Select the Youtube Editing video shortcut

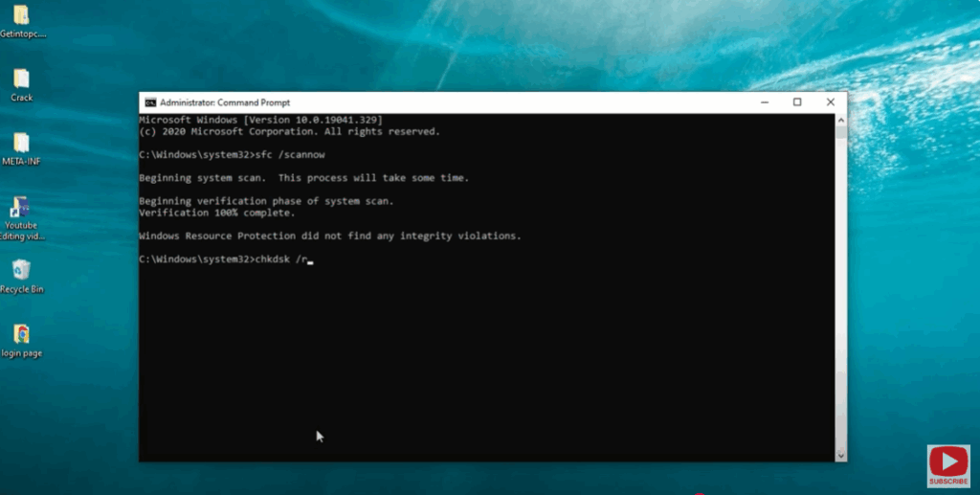pos(21,218)
